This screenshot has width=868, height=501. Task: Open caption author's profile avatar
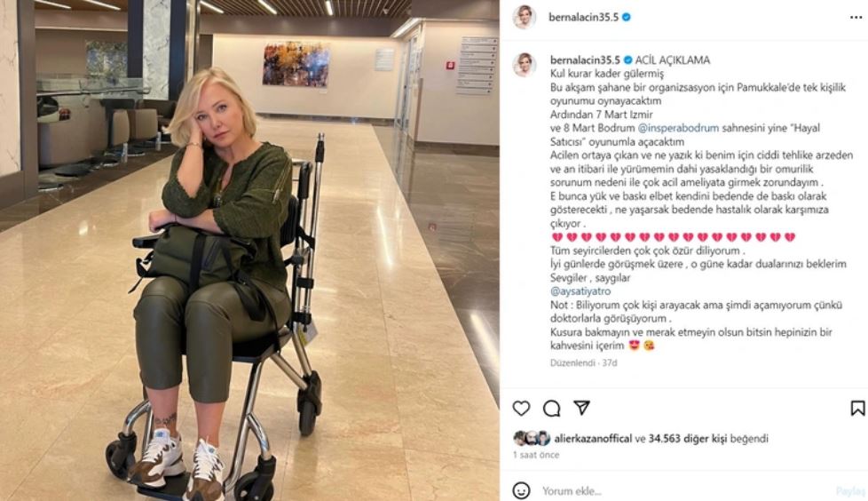pyautogui.click(x=525, y=64)
